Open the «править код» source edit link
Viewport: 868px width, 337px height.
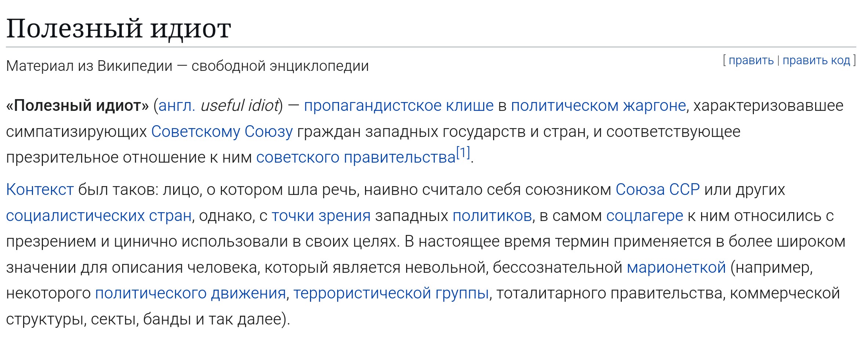pos(816,60)
